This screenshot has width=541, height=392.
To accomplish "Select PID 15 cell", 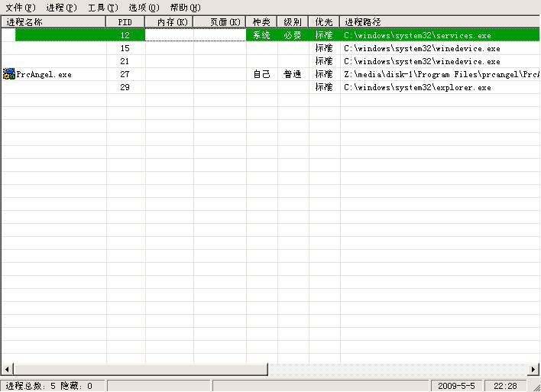I will click(125, 48).
